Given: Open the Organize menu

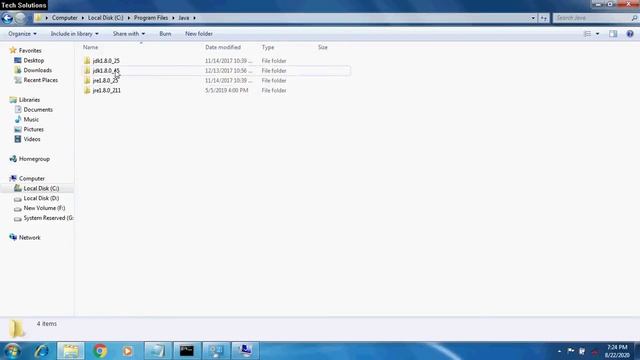Looking at the screenshot, I should point(22,34).
